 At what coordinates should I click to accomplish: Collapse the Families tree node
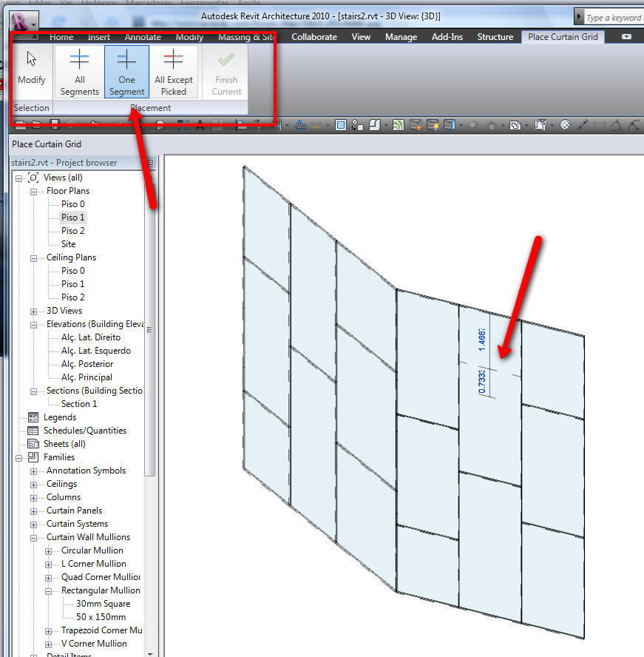18,459
